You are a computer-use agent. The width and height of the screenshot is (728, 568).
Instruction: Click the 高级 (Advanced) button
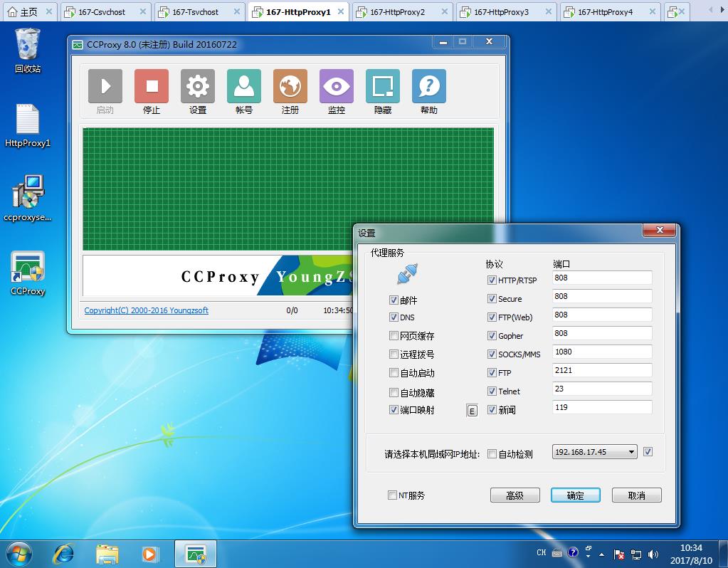(x=515, y=495)
